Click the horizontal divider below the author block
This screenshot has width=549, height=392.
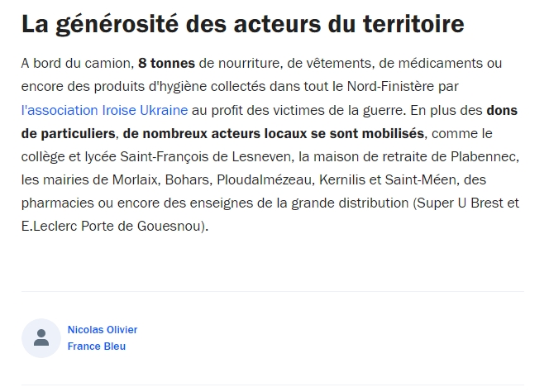click(273, 385)
